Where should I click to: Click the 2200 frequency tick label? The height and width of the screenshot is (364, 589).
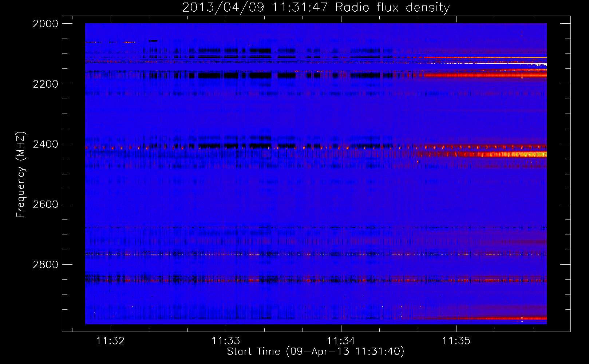[x=46, y=84]
